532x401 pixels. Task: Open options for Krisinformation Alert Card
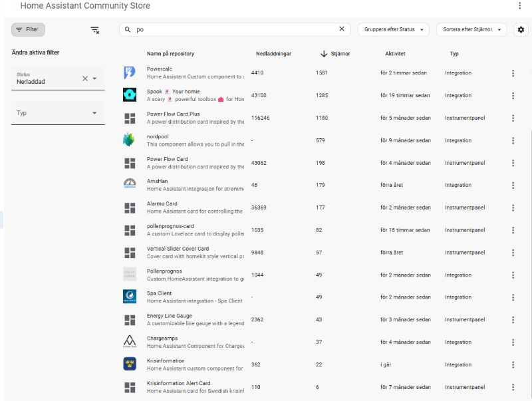tap(513, 387)
